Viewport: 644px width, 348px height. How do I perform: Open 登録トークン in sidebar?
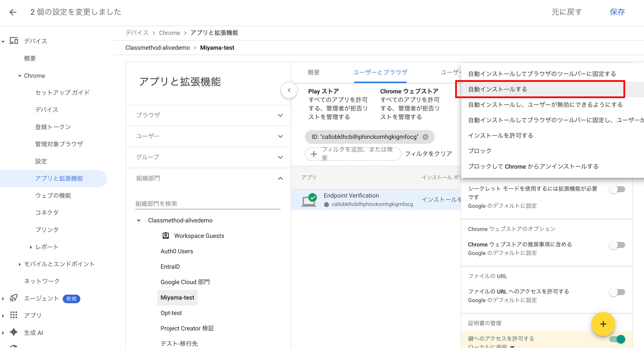pos(53,127)
